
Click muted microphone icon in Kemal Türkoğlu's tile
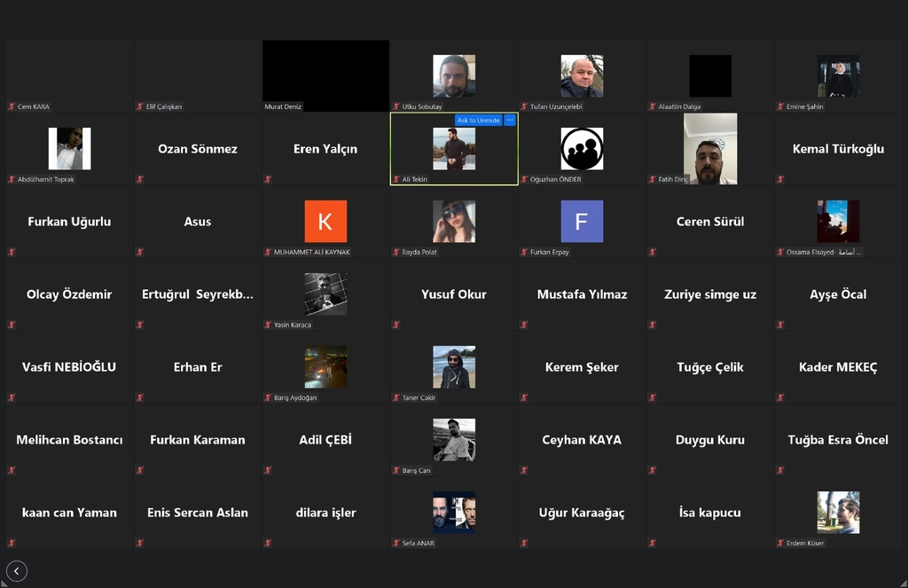click(780, 179)
